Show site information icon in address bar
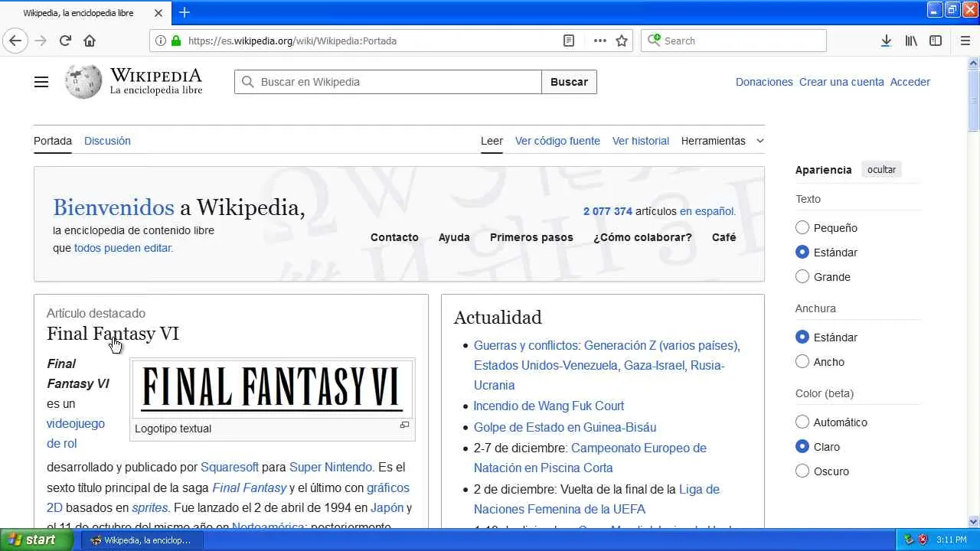The width and height of the screenshot is (980, 551). click(161, 41)
